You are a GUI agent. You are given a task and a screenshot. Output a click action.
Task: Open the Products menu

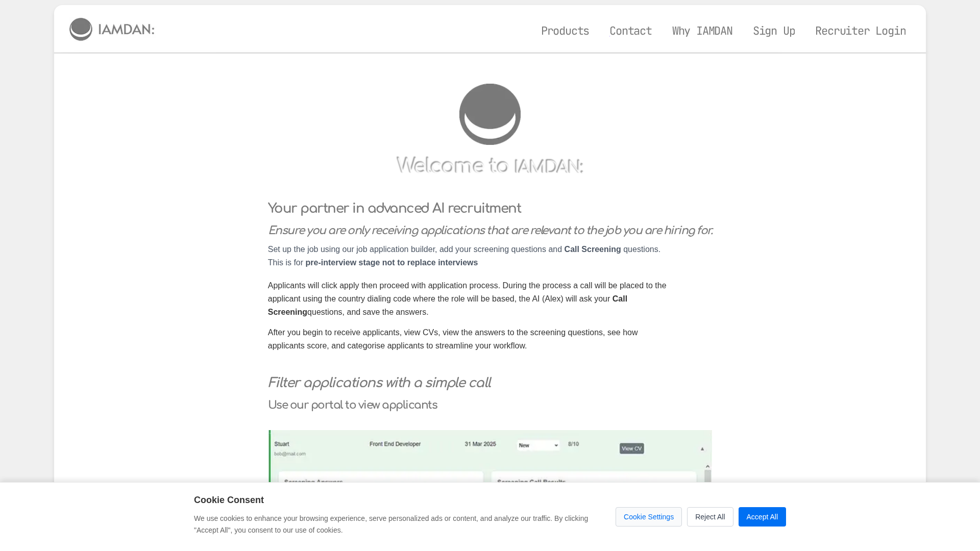coord(565,31)
